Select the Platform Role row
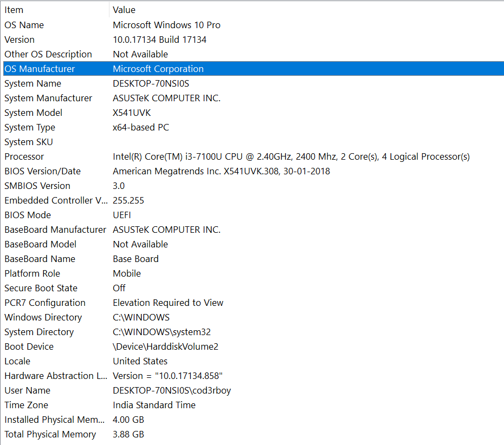Image resolution: width=504 pixels, height=445 pixels. [253, 273]
